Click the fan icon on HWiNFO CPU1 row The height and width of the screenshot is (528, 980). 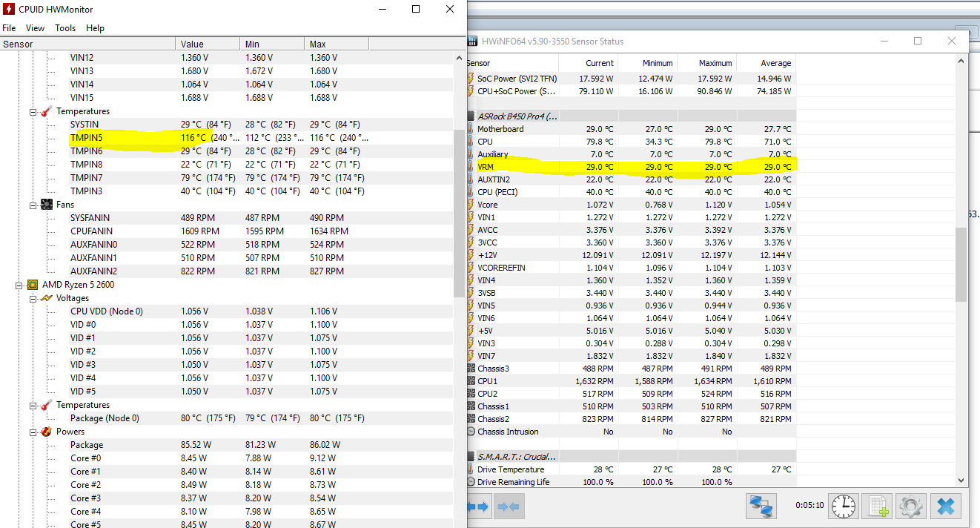pyautogui.click(x=471, y=381)
